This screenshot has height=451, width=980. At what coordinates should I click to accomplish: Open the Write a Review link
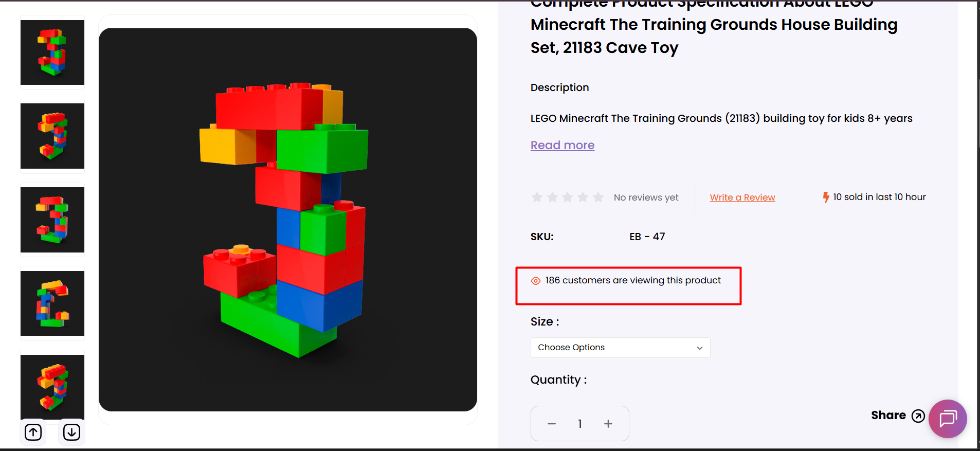pos(742,197)
